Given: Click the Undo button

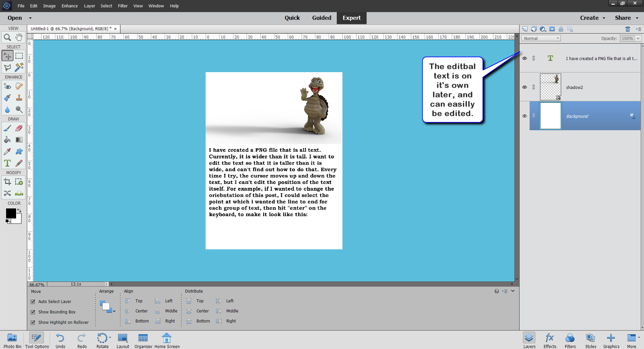Looking at the screenshot, I should pyautogui.click(x=60, y=340).
